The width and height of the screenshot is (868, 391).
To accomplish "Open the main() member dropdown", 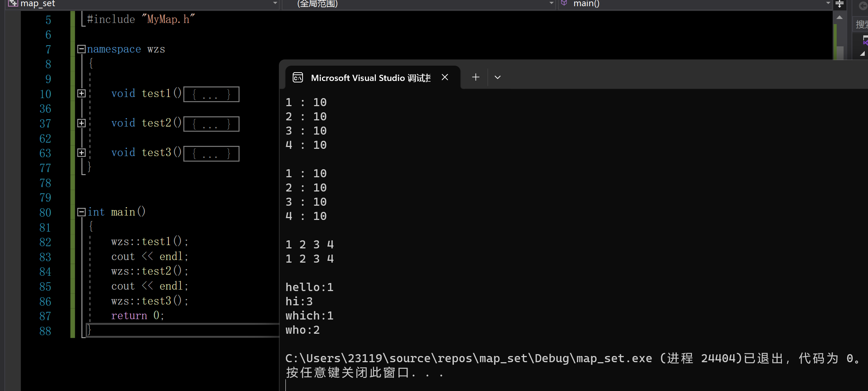I will click(x=828, y=3).
